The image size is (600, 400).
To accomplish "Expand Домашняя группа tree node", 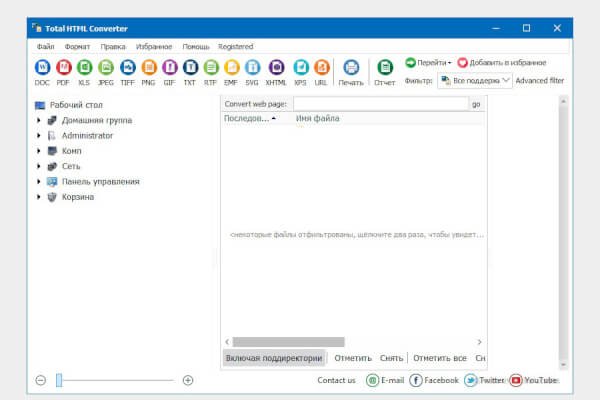I will click(38, 120).
